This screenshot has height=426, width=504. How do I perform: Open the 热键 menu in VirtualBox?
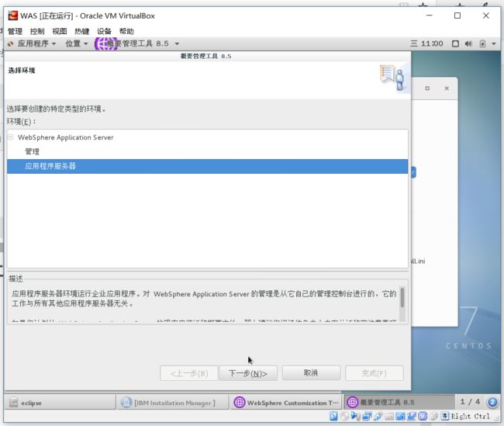click(81, 31)
